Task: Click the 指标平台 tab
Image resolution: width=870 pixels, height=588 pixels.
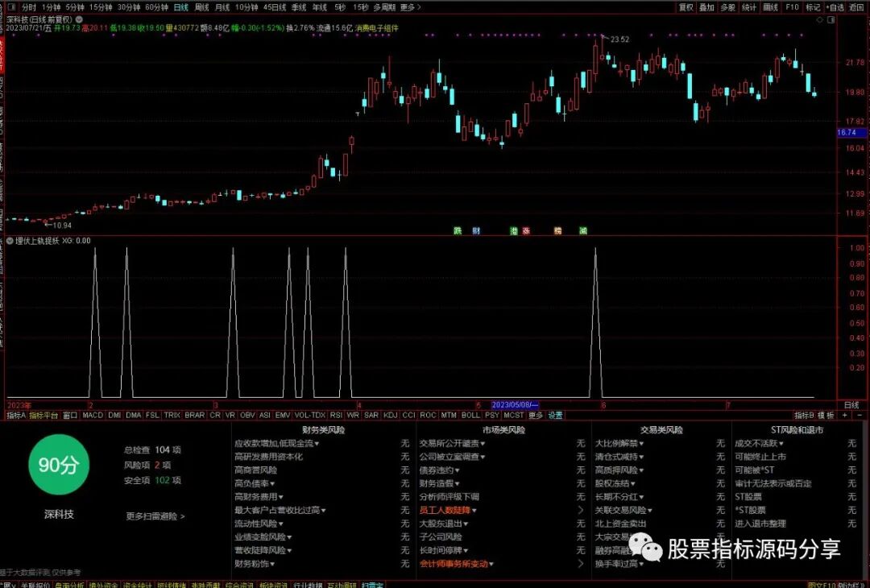Action: [x=43, y=415]
